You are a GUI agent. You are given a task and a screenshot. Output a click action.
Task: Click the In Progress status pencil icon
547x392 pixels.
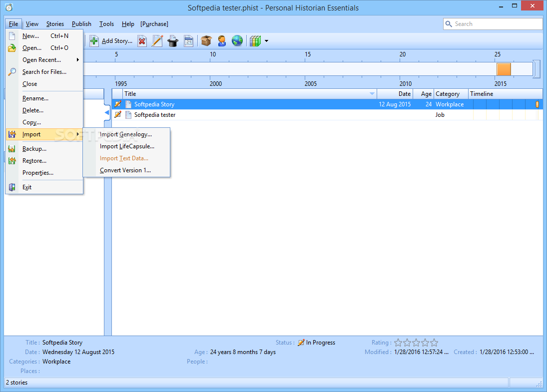[x=301, y=343]
